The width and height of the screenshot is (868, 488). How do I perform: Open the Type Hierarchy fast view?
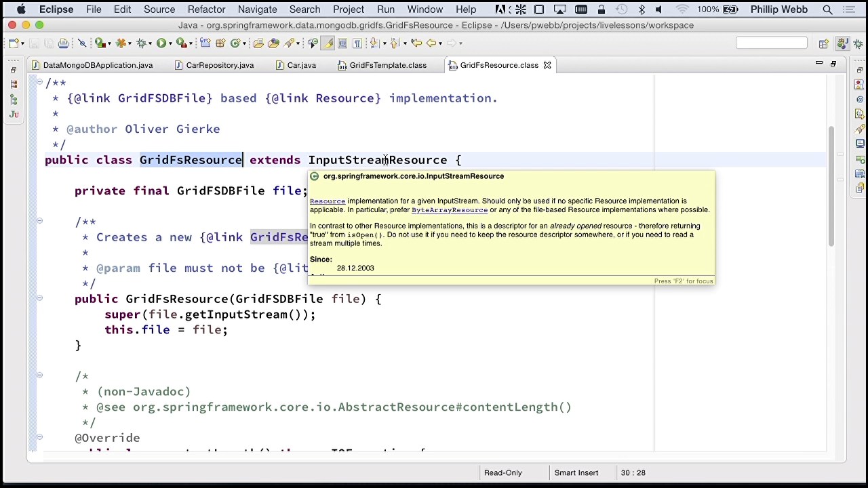13,100
